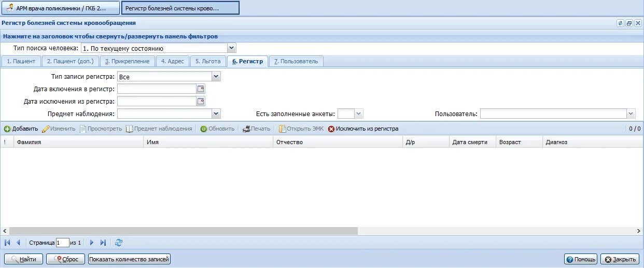Click the Сброс button
The height and width of the screenshot is (268, 644).
tap(65, 259)
